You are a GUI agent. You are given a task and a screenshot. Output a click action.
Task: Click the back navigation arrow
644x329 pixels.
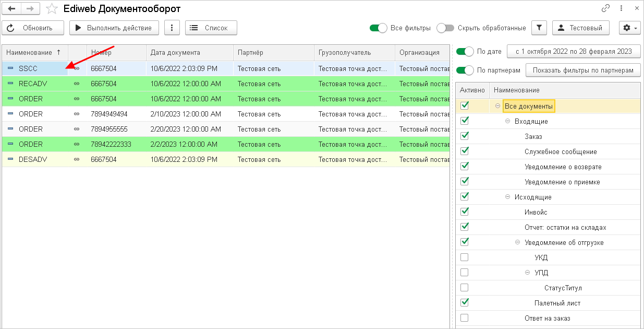(x=11, y=8)
